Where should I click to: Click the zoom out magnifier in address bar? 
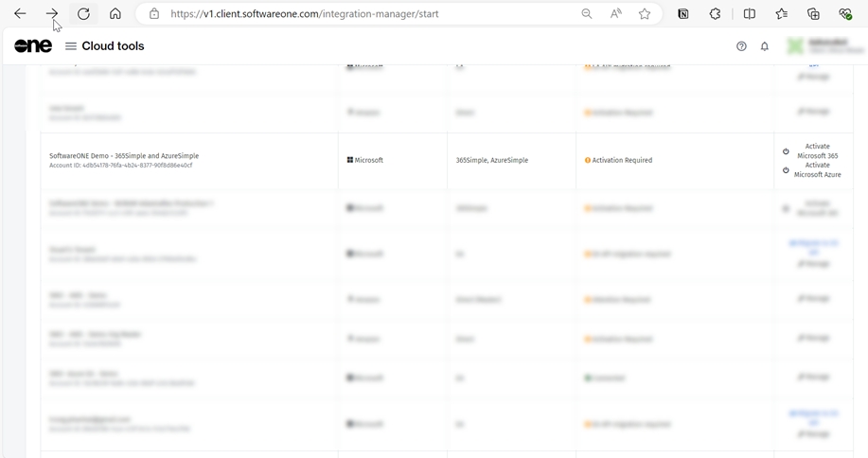point(587,14)
